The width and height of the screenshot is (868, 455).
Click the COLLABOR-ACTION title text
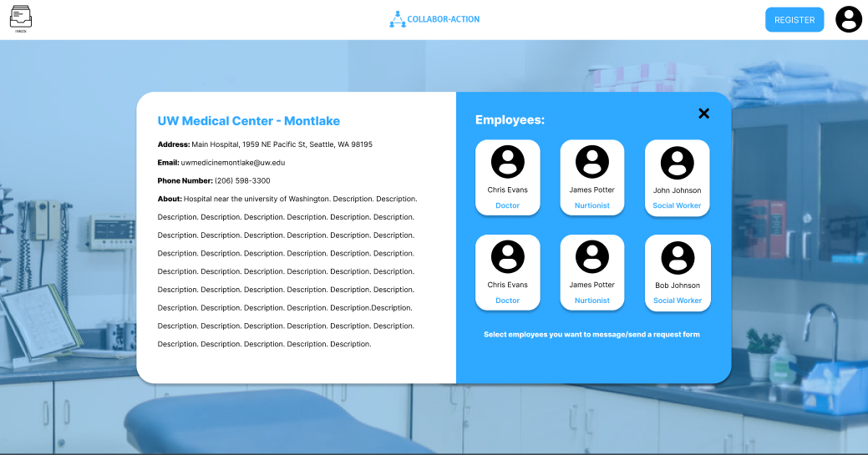point(444,19)
